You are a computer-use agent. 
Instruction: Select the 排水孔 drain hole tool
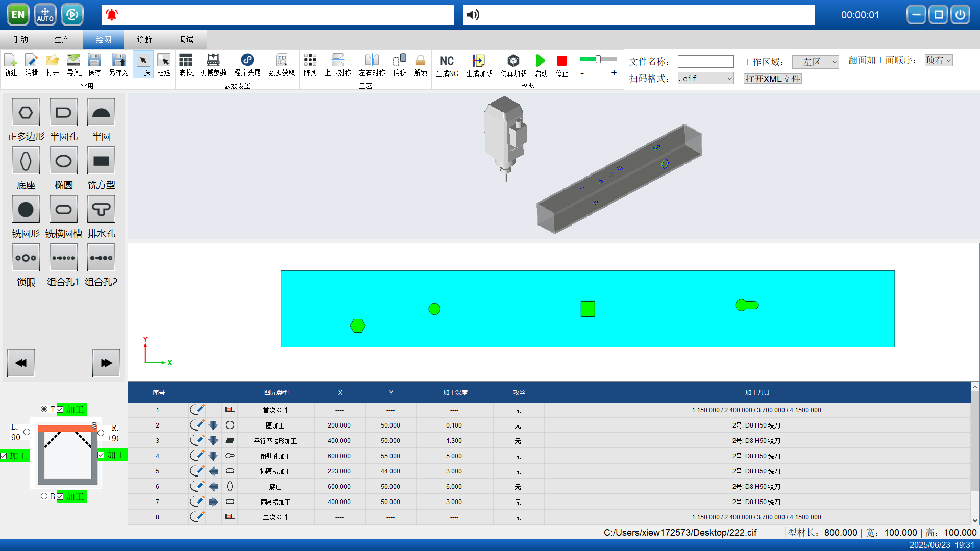click(101, 210)
